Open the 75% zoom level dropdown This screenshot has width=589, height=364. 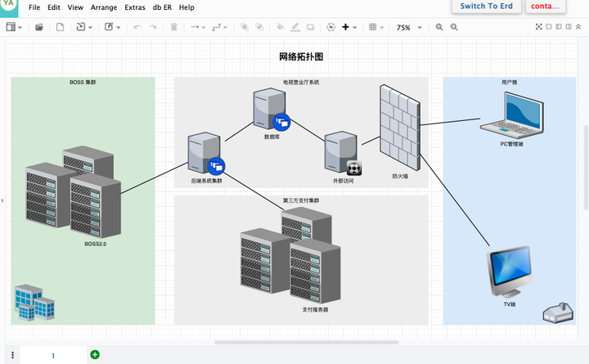(x=409, y=28)
